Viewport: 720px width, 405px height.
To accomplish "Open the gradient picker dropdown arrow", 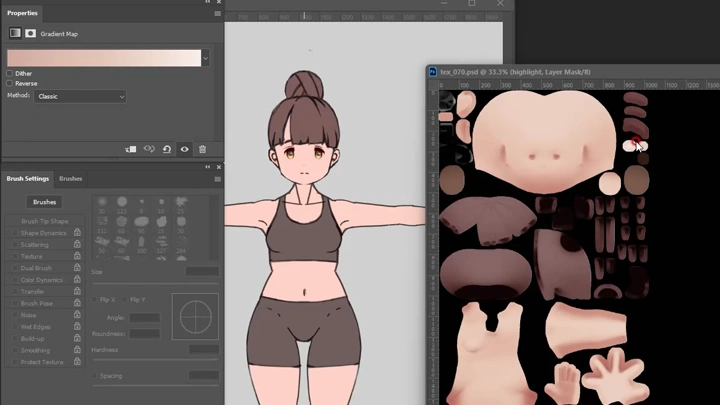I will coord(205,58).
